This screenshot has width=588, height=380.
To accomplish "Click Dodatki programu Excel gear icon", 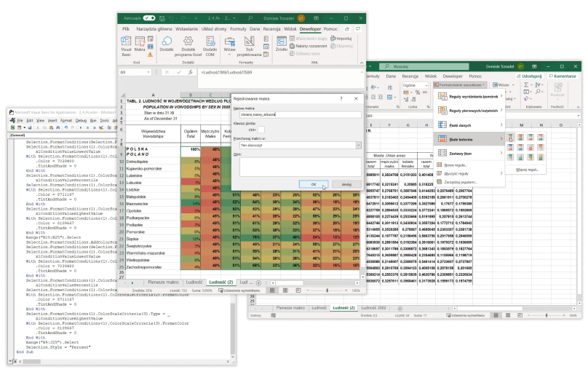I will 188,47.
